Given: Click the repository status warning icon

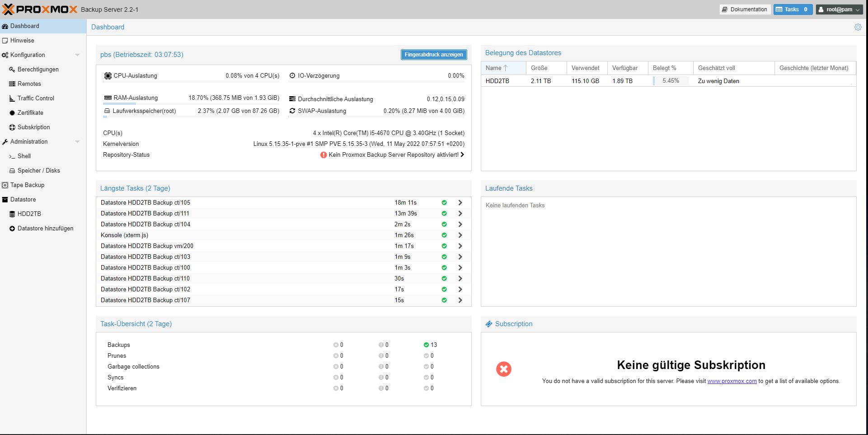Looking at the screenshot, I should click(x=324, y=155).
